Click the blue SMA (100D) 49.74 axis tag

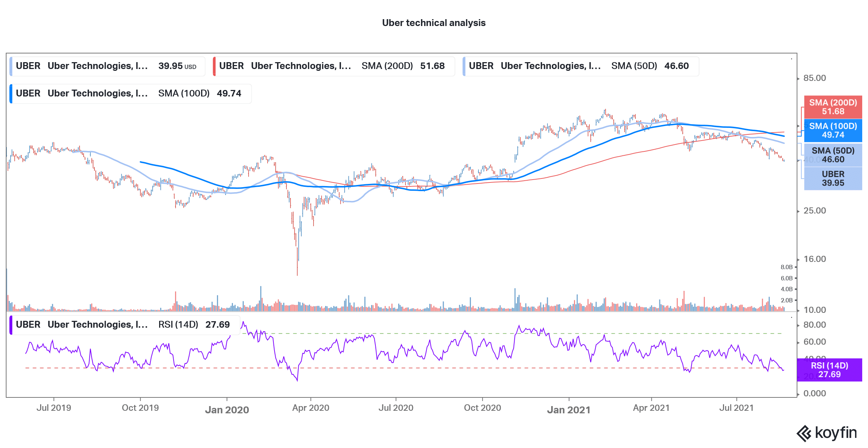pos(833,130)
